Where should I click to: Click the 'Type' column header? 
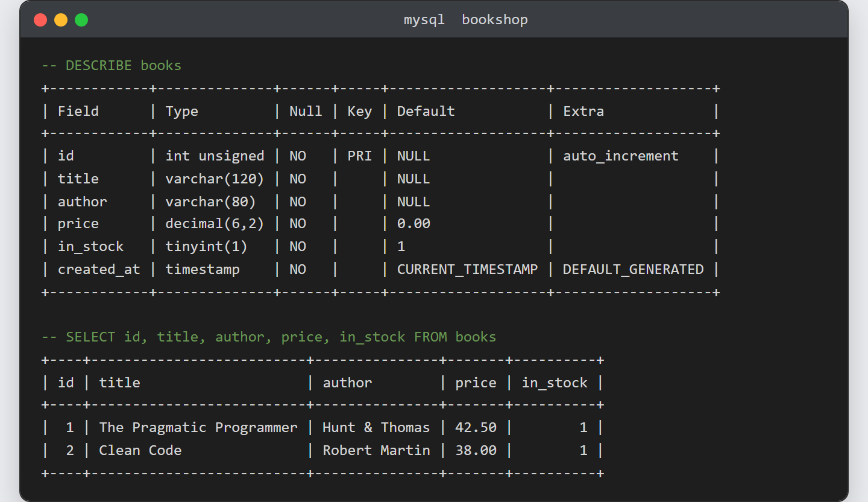tap(182, 111)
